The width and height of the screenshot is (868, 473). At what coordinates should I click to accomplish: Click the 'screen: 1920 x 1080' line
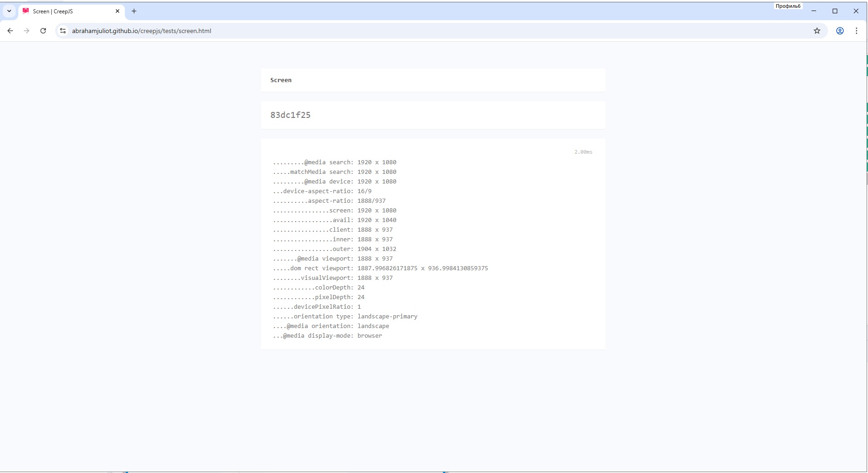pos(335,211)
